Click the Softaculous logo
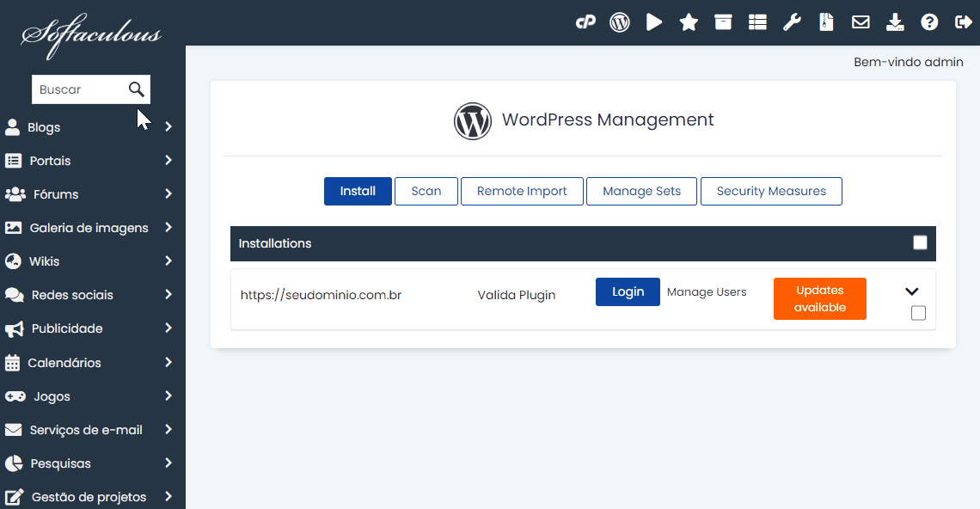The width and height of the screenshot is (980, 509). (90, 35)
